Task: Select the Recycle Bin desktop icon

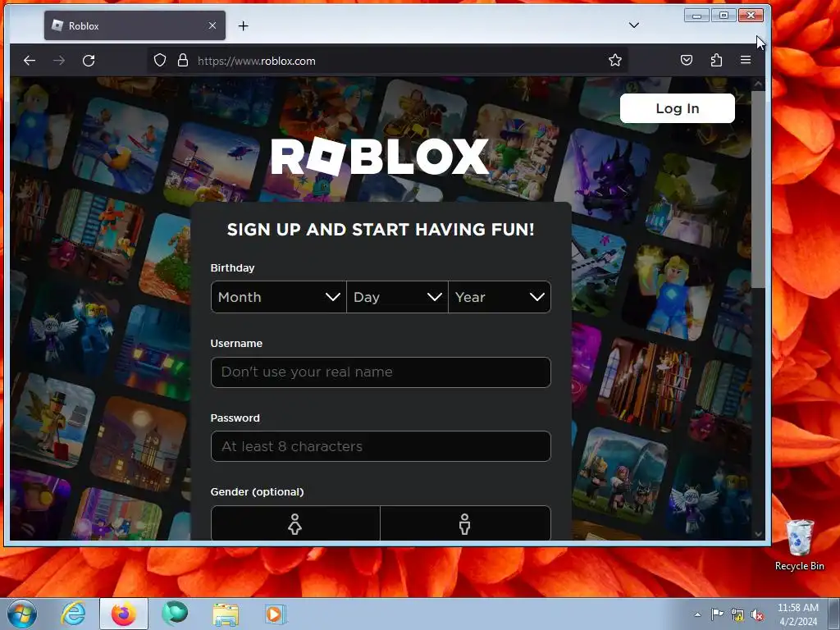Action: [x=799, y=545]
